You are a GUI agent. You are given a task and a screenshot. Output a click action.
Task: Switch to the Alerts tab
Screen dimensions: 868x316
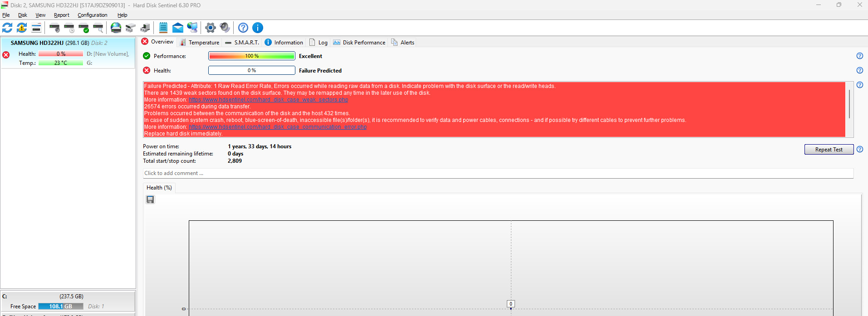coord(403,42)
